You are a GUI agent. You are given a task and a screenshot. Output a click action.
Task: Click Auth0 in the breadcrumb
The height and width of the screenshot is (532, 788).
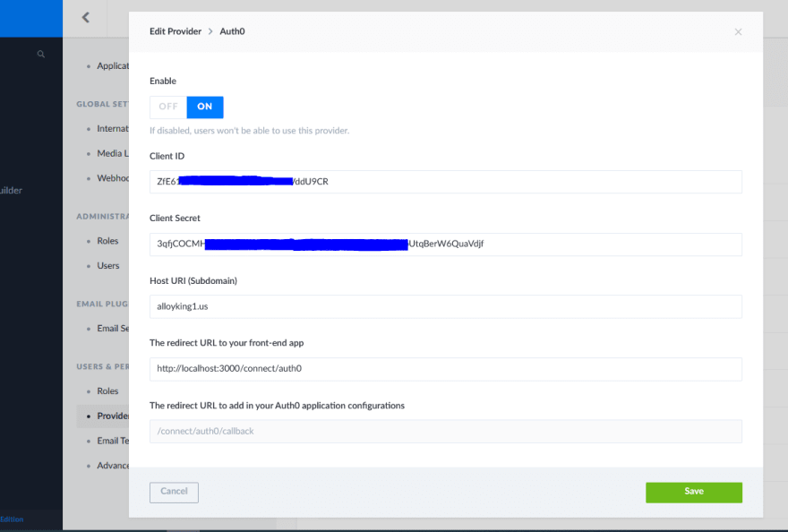[232, 31]
